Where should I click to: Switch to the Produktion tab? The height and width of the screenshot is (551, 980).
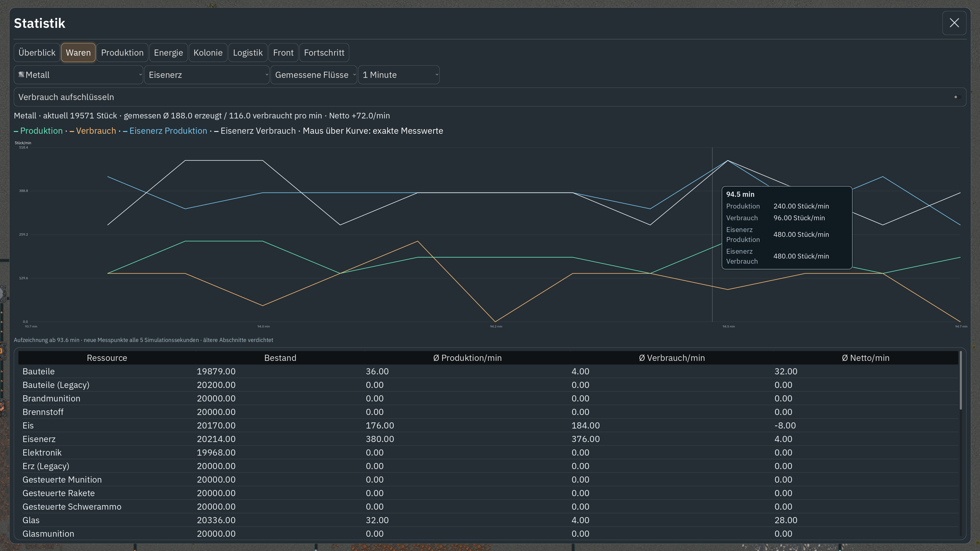pyautogui.click(x=122, y=53)
